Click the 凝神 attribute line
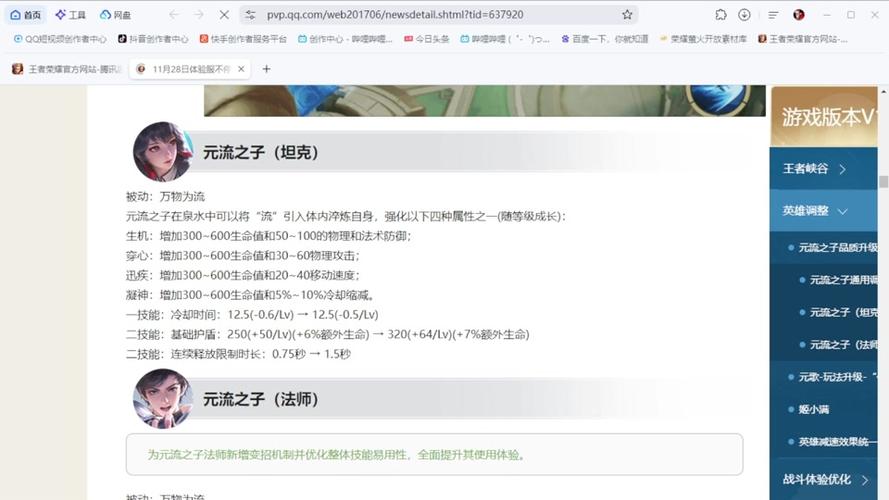 click(x=250, y=295)
